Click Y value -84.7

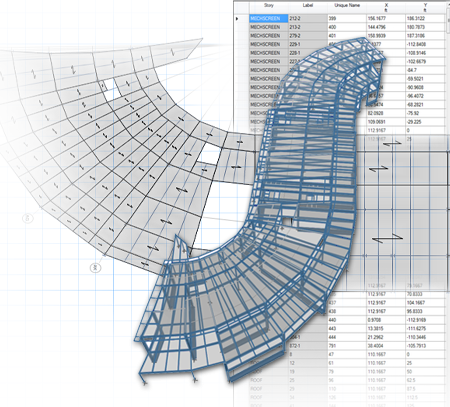pos(425,70)
